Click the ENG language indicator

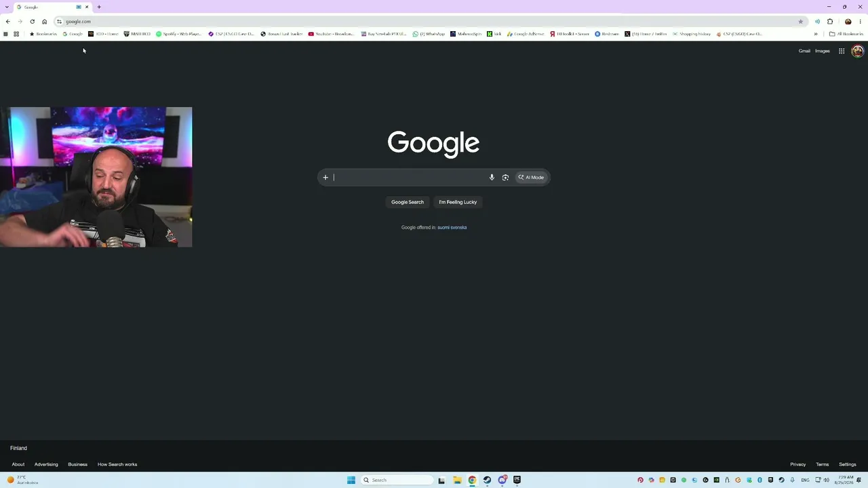(806, 480)
